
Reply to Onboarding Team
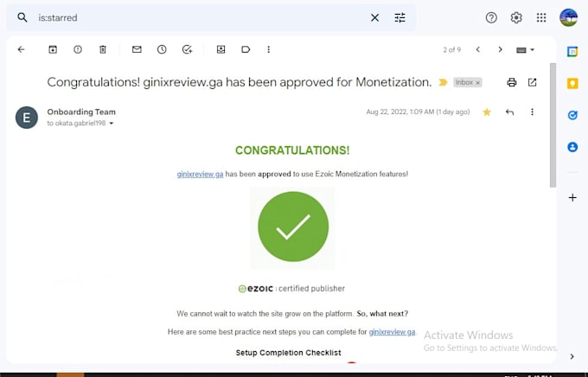[509, 112]
